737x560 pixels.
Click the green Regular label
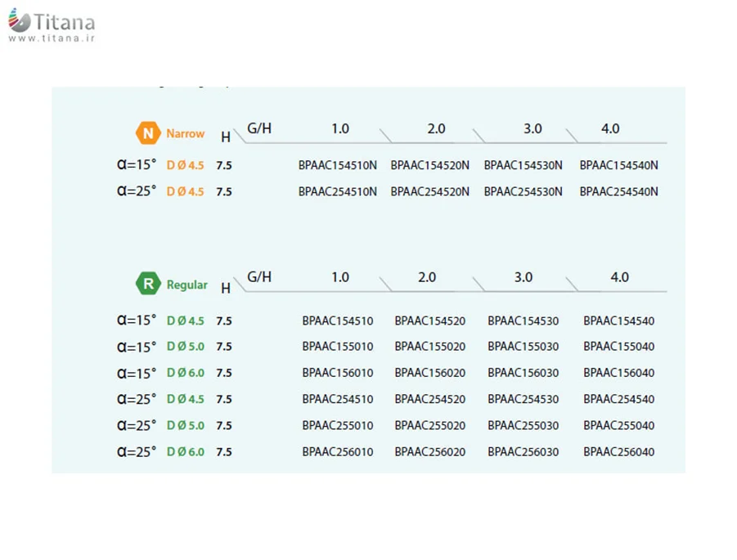[187, 285]
